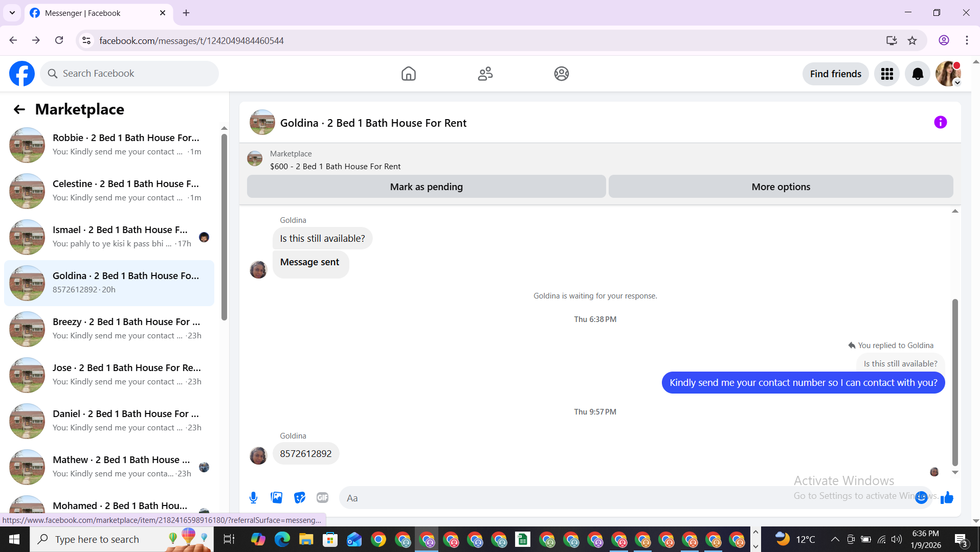Click the chat scrollbar up arrow
The image size is (980, 552).
pyautogui.click(x=955, y=211)
